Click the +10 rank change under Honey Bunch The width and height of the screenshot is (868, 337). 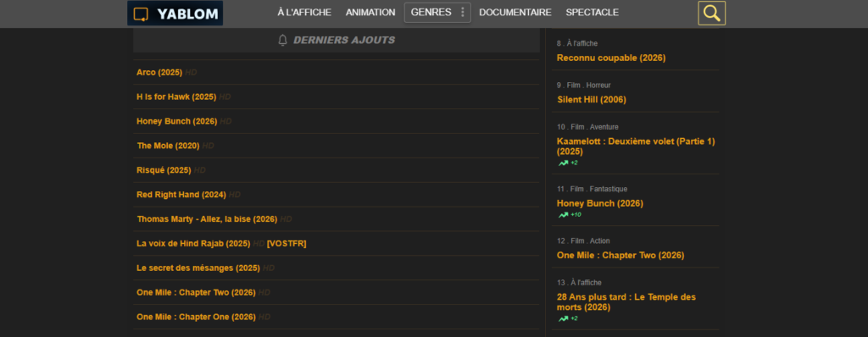pos(576,215)
